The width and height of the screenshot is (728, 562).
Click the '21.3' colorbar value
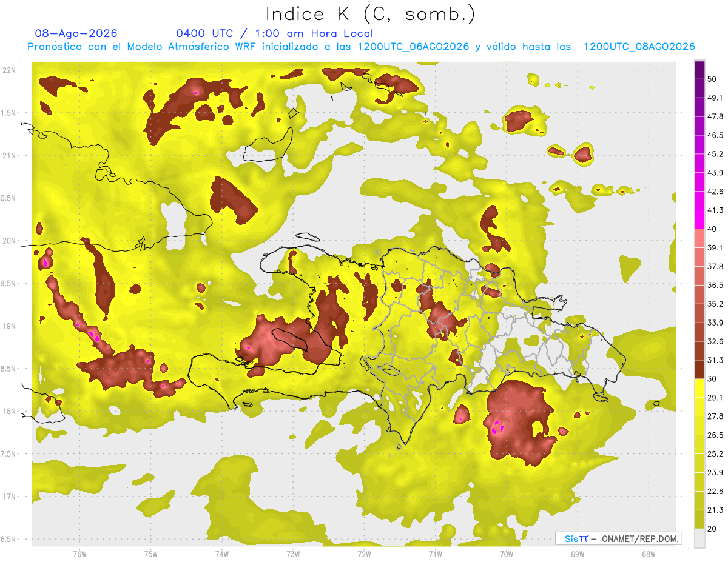point(716,510)
